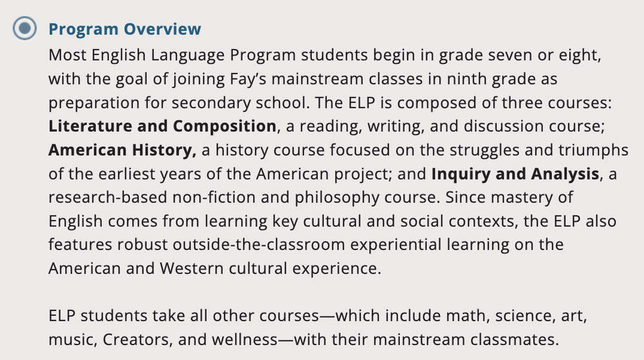Click the circular bullet icon beside Program Overview
Image resolution: width=644 pixels, height=360 pixels.
click(x=25, y=28)
